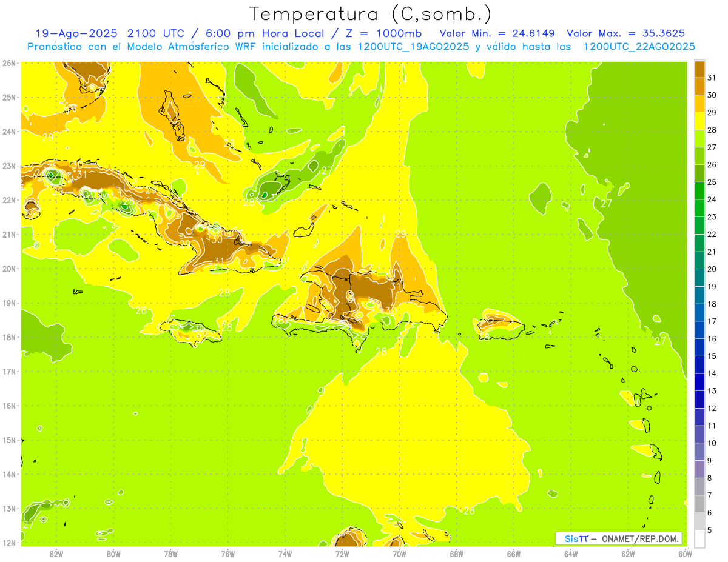Click the "18N" latitude axis label

pos(9,337)
